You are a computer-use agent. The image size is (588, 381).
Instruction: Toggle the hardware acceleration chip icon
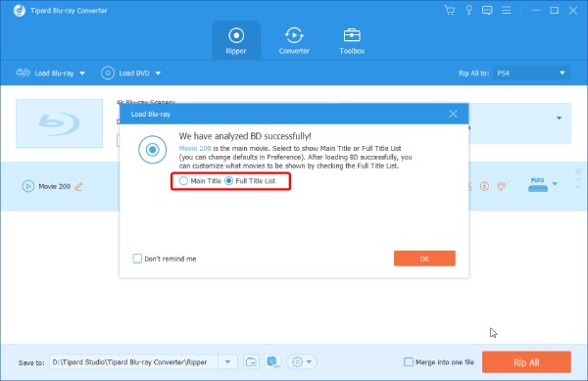coord(272,361)
